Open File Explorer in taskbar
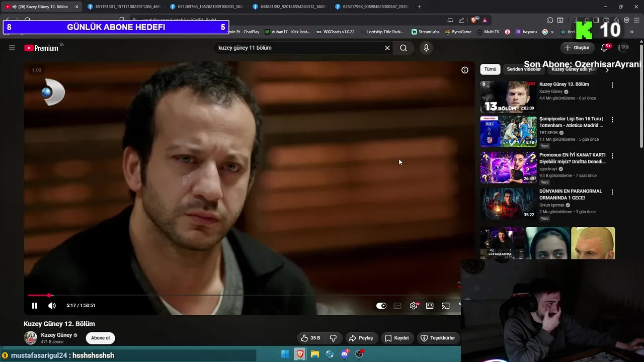 [315, 354]
